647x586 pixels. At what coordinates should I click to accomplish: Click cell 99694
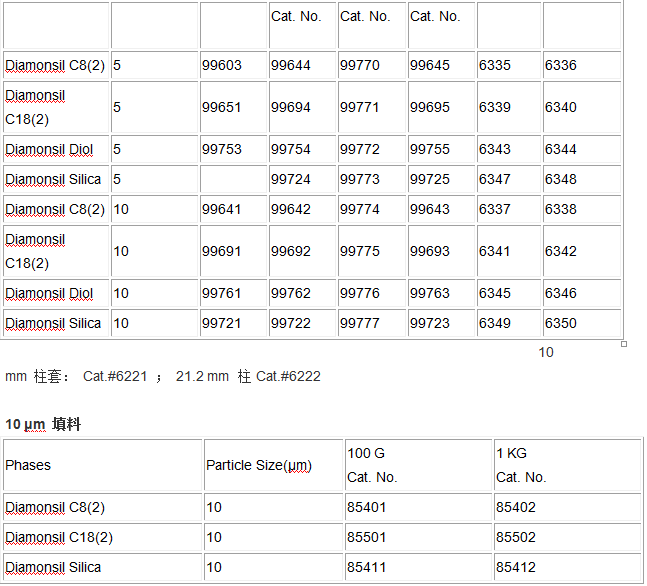302,107
